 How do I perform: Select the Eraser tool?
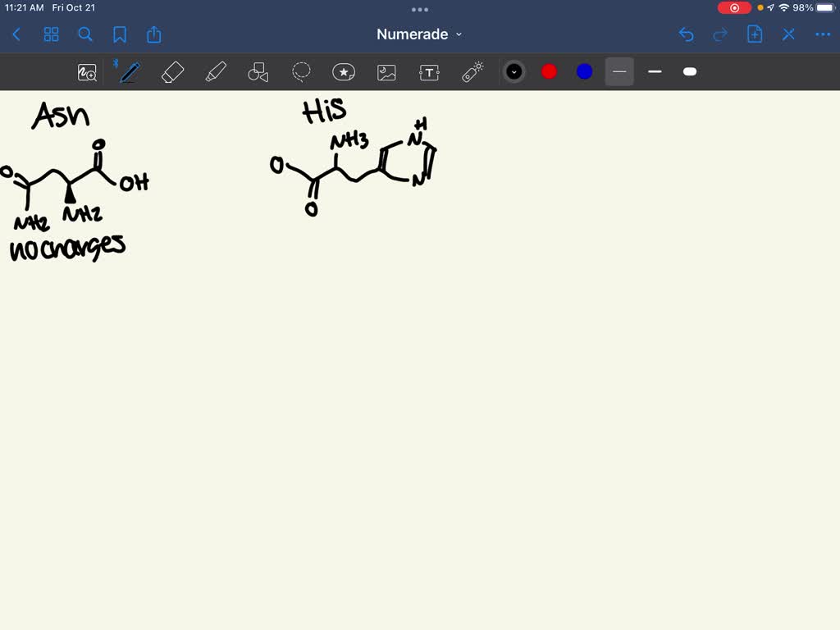click(172, 72)
